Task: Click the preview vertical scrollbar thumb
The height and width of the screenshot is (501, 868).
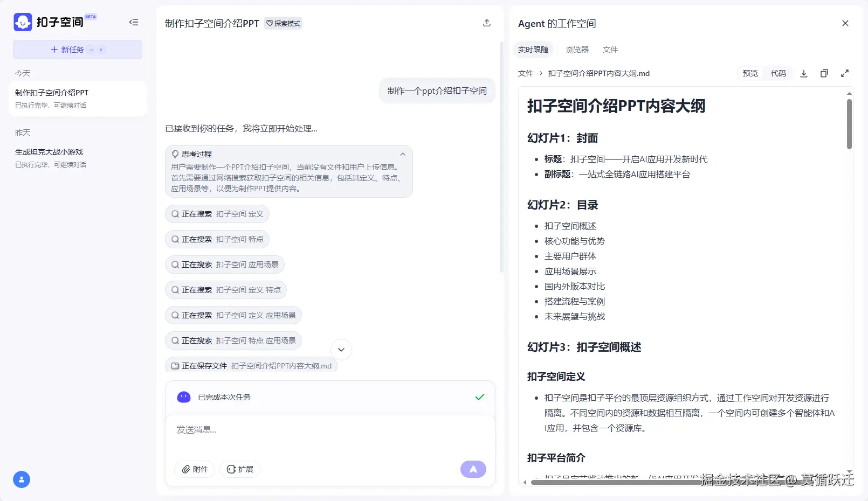Action: [849, 124]
